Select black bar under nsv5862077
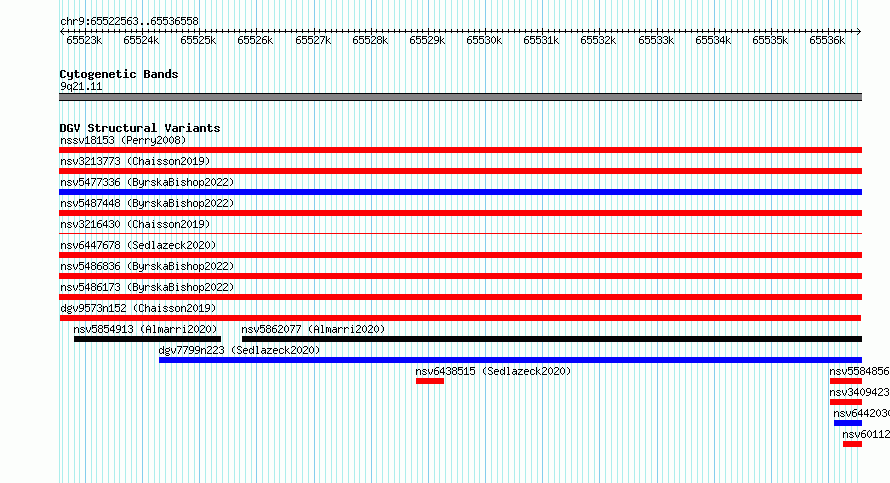The height and width of the screenshot is (483, 890). (x=552, y=339)
